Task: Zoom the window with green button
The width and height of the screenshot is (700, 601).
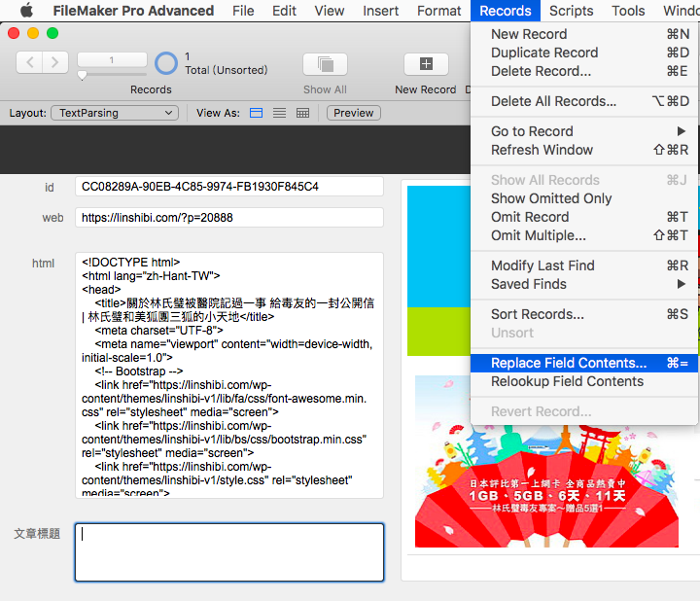Action: (x=52, y=33)
